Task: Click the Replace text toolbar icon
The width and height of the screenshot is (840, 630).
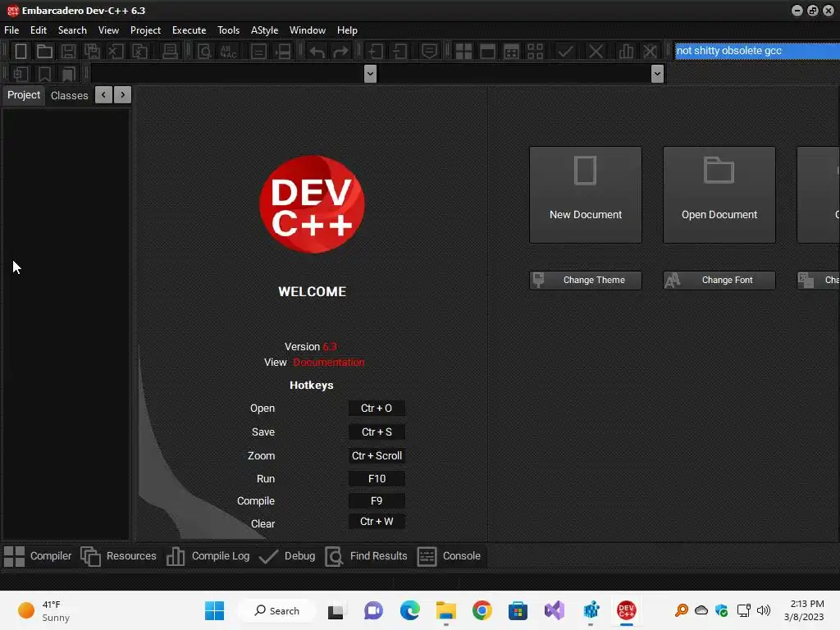Action: click(x=228, y=52)
